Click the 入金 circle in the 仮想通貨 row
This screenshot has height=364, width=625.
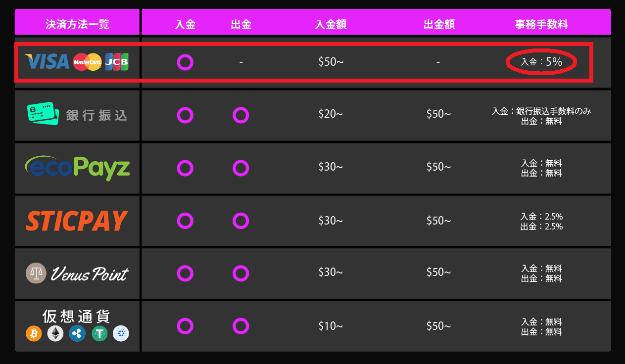click(x=185, y=326)
